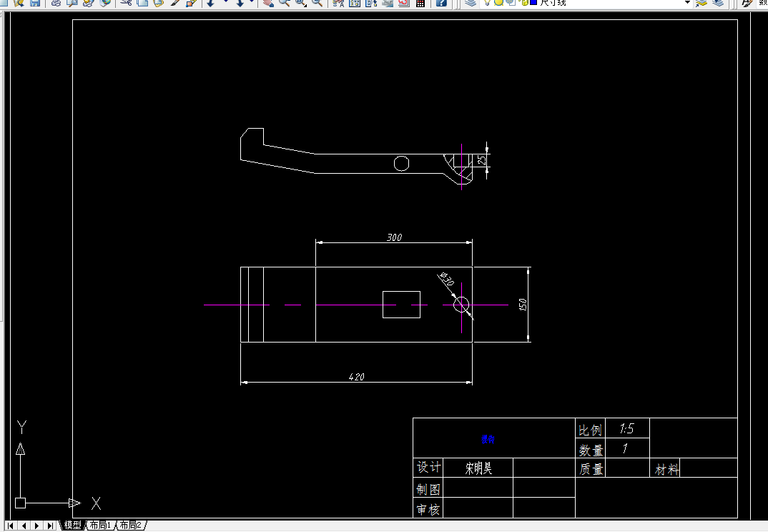Screen dimensions: 768x532
Task: Select the Zoom Window magnifier icon
Action: point(300,2)
